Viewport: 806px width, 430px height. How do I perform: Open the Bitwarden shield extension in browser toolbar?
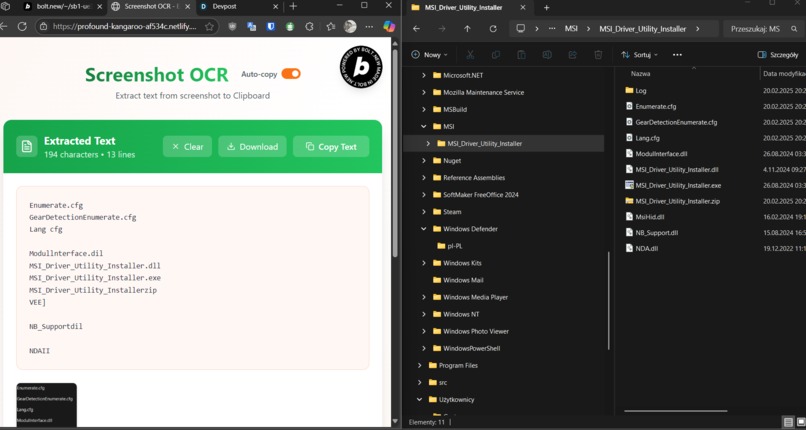coord(271,27)
